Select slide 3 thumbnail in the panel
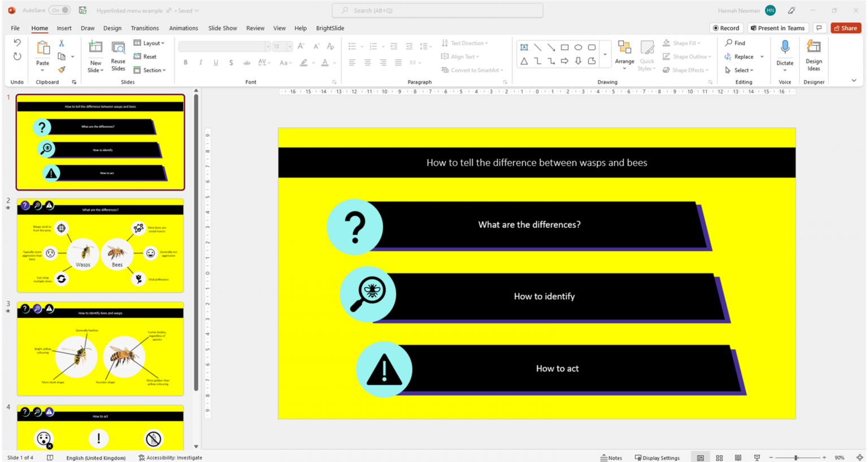This screenshot has height=462, width=868. click(100, 349)
